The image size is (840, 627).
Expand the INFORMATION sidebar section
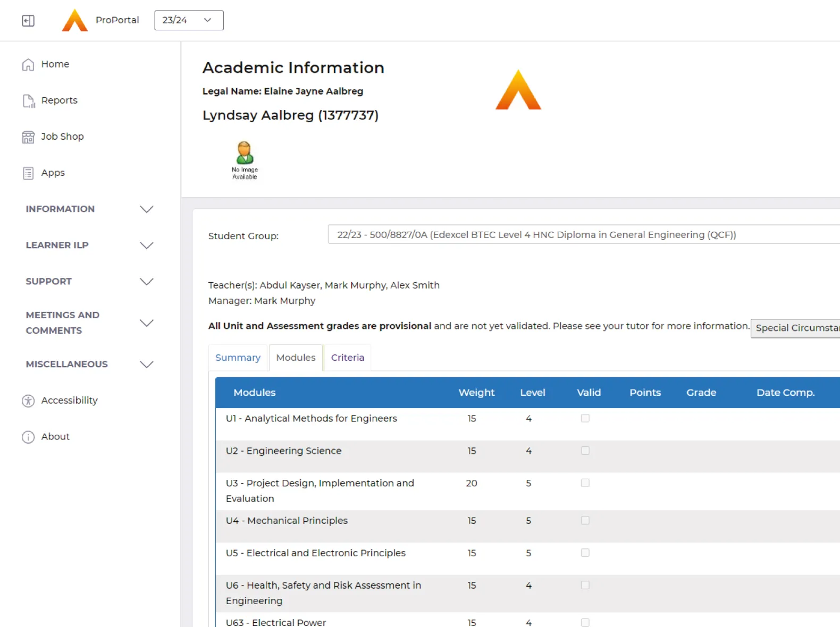click(146, 209)
